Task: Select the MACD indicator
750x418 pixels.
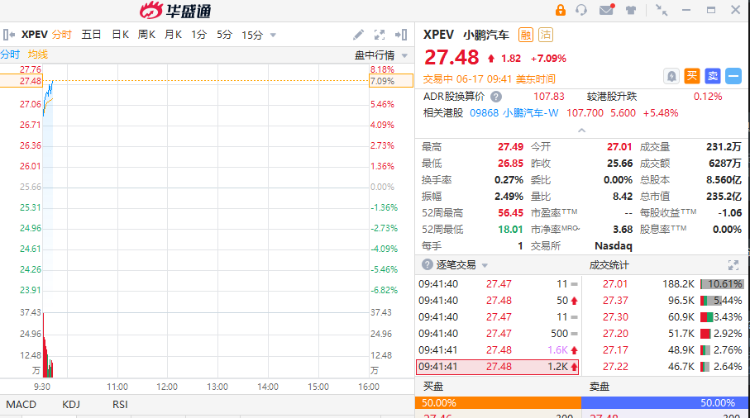Action: point(21,405)
